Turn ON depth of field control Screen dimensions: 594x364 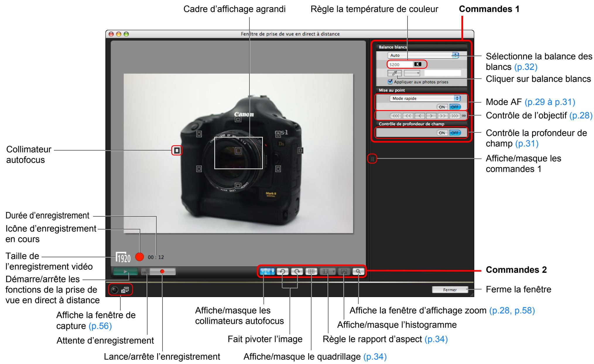(442, 133)
